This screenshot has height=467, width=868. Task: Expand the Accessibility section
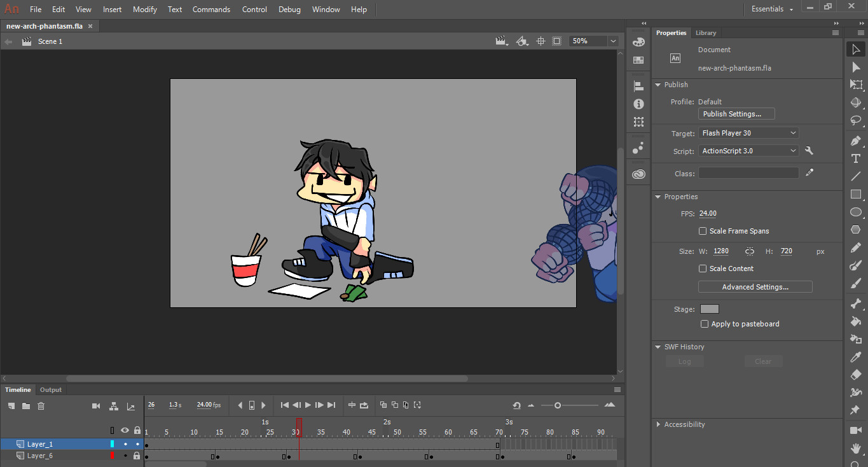[658, 424]
